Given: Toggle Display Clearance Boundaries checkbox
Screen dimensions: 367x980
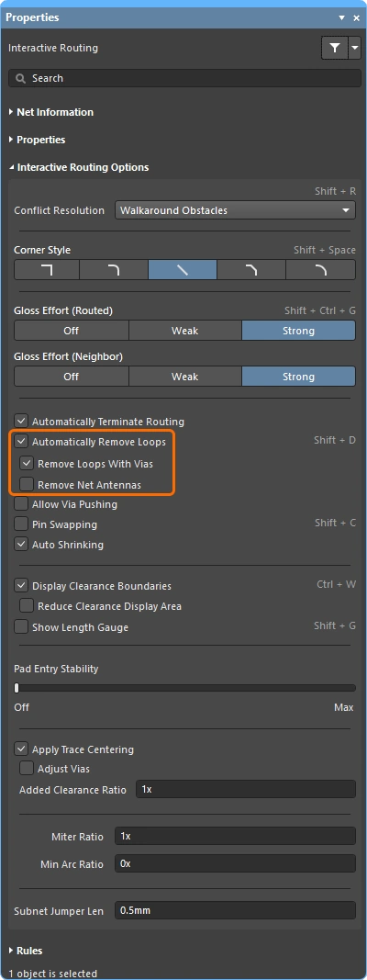Looking at the screenshot, I should click(x=21, y=586).
